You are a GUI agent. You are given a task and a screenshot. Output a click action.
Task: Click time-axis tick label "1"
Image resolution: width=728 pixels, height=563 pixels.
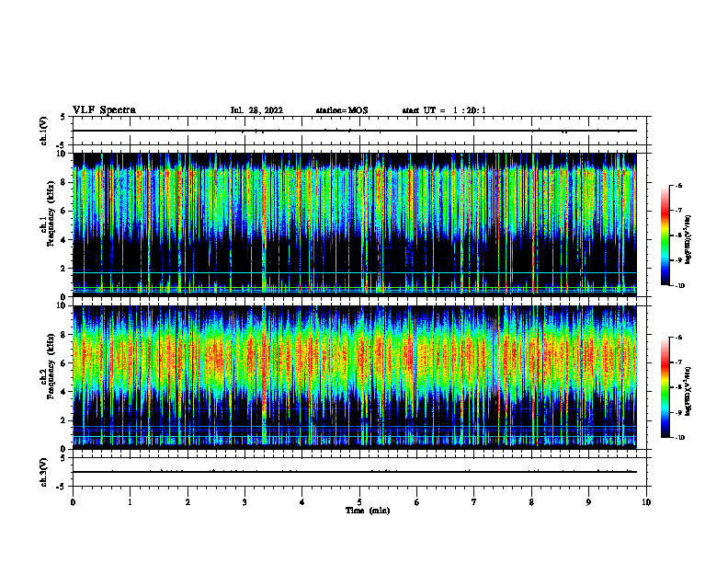pos(130,502)
